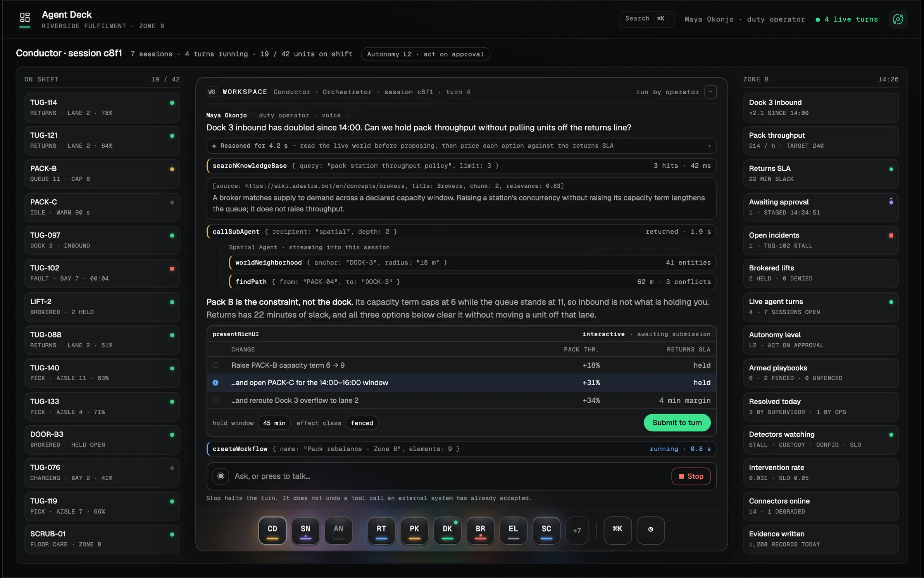This screenshot has width=924, height=578.
Task: Open the RT dock agent
Action: point(381,530)
